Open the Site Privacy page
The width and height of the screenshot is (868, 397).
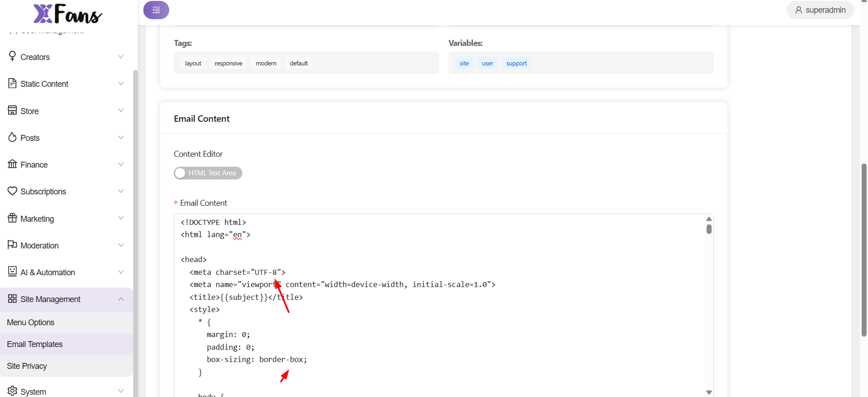pos(27,366)
